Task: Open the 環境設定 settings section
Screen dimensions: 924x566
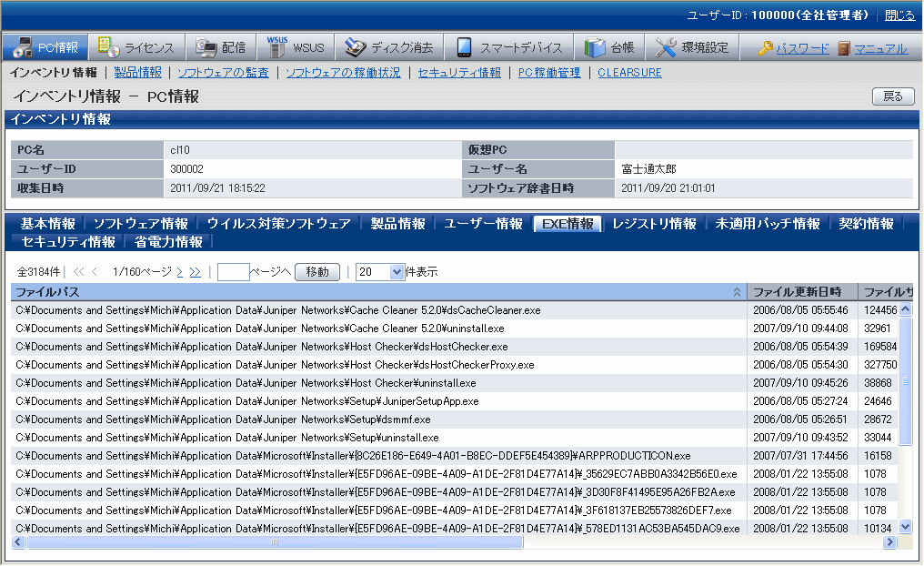Action: coord(692,47)
